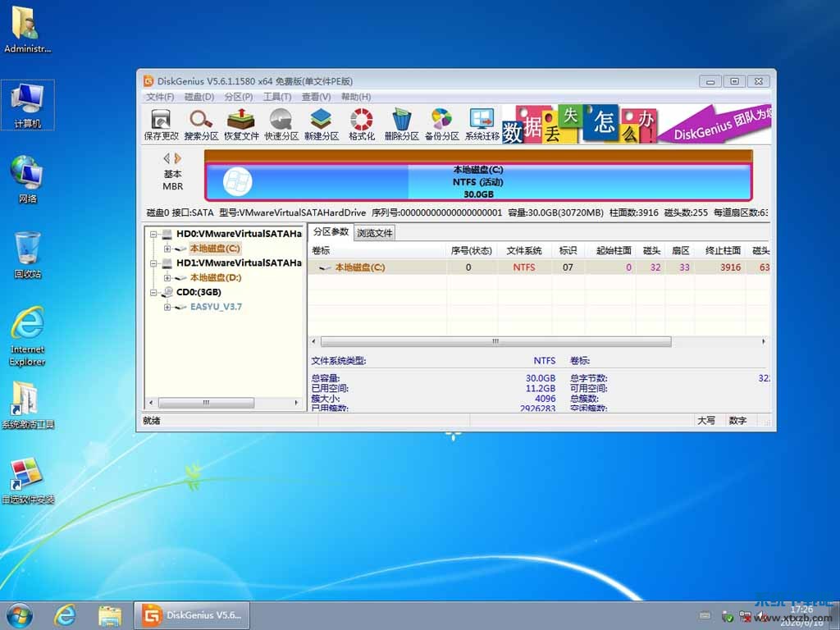The width and height of the screenshot is (840, 630).
Task: Click DiskGenius taskbar button
Action: (x=192, y=615)
